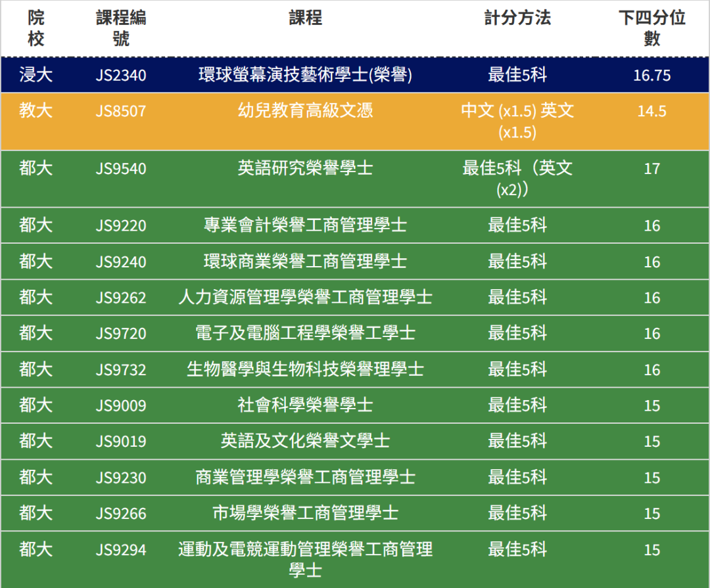Select 環球商業榮譽工商管理學士 course name
Image resolution: width=710 pixels, height=588 pixels.
pyautogui.click(x=306, y=261)
